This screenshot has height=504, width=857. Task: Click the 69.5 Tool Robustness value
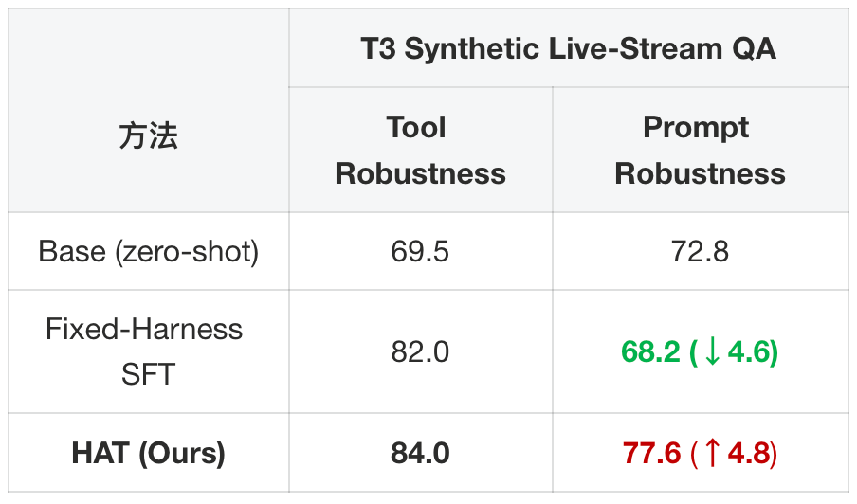point(420,252)
